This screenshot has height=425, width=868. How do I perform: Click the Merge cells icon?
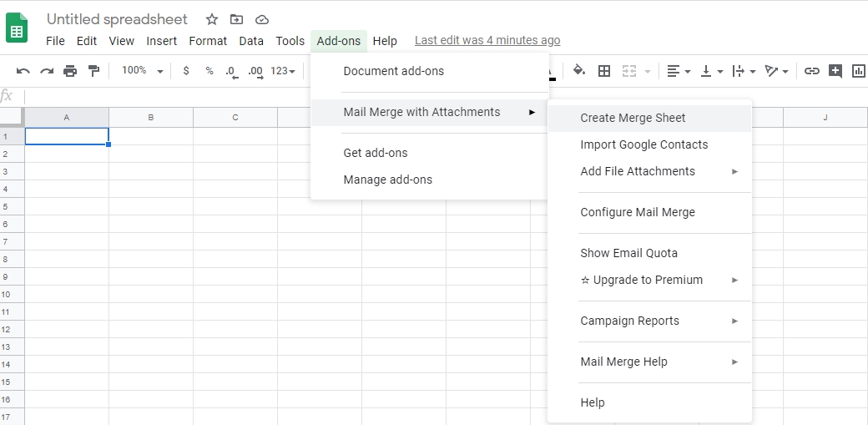tap(628, 71)
